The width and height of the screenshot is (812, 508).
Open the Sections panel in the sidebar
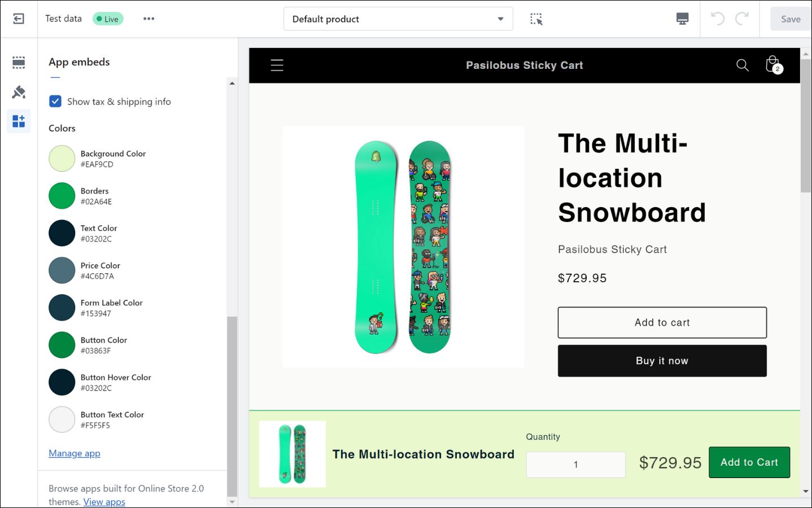click(x=19, y=62)
